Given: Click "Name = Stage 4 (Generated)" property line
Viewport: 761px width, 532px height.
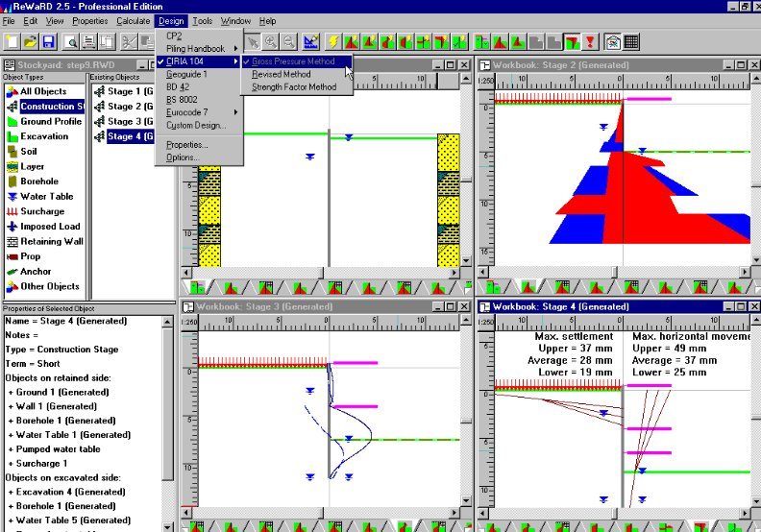Looking at the screenshot, I should click(x=66, y=321).
